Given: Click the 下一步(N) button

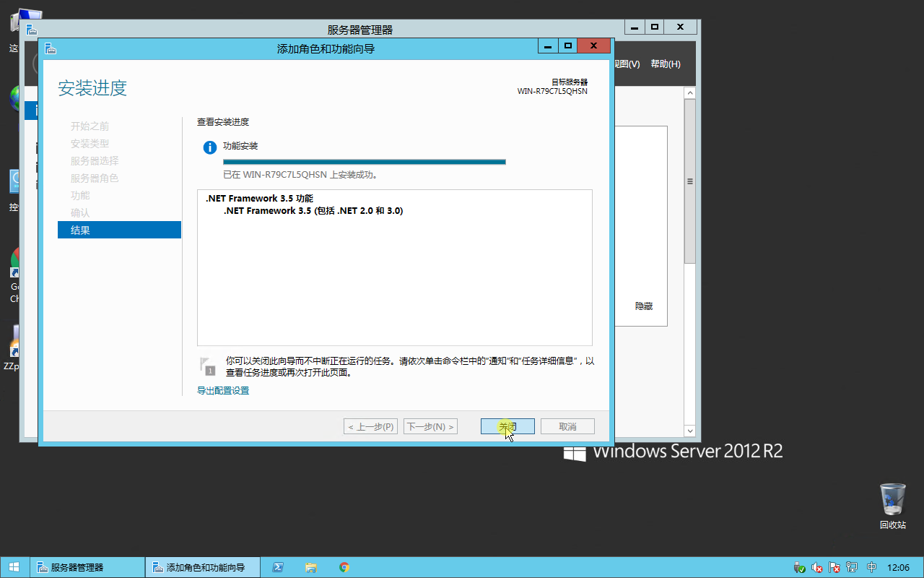Looking at the screenshot, I should (x=431, y=426).
